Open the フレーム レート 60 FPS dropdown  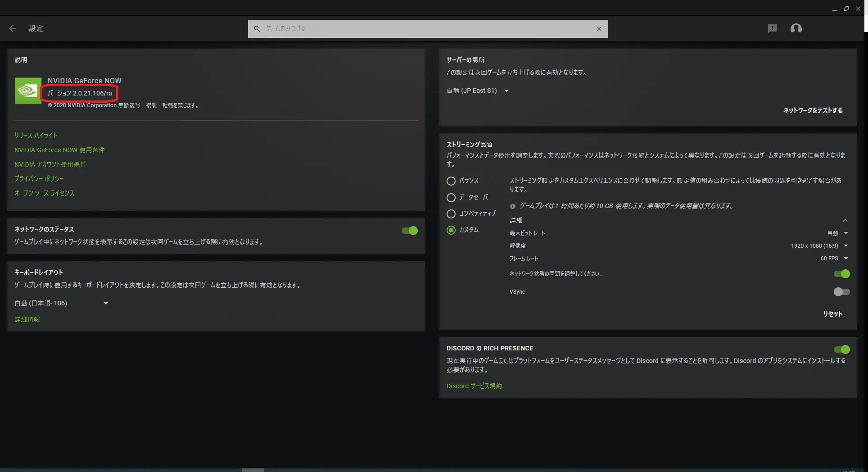[834, 259]
